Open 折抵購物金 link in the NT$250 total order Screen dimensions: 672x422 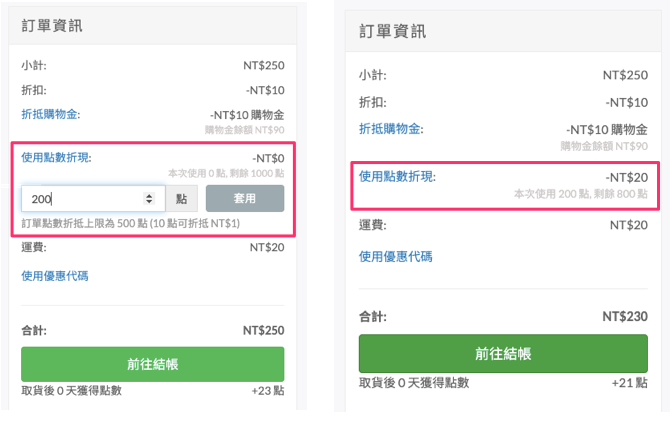pyautogui.click(x=53, y=115)
